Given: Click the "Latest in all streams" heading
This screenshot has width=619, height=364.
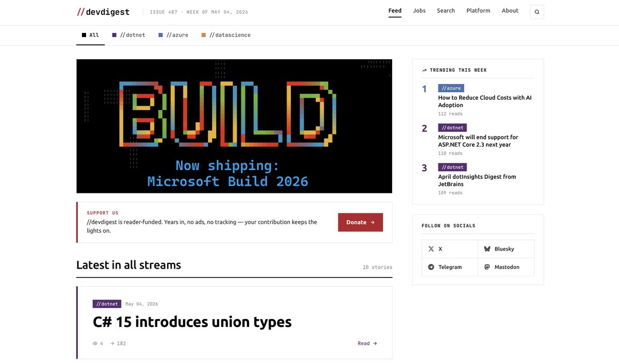Looking at the screenshot, I should tap(128, 265).
